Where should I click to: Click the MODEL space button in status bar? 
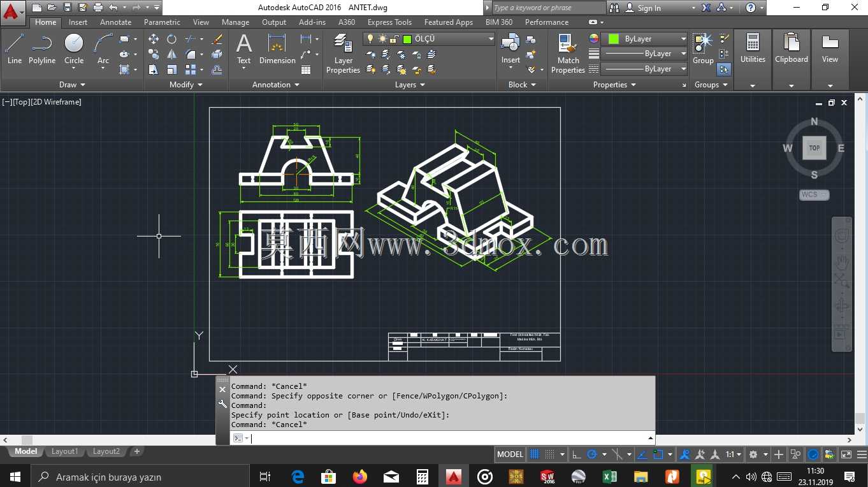[510, 454]
